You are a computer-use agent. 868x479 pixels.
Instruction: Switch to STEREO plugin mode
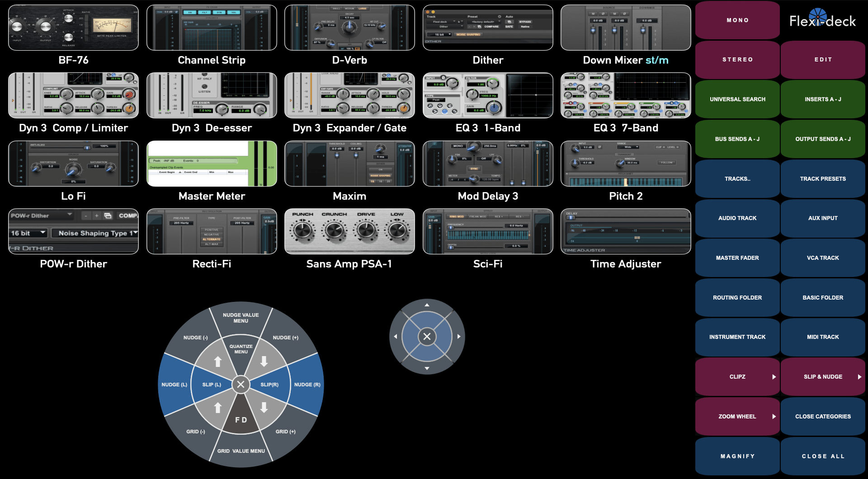point(737,60)
